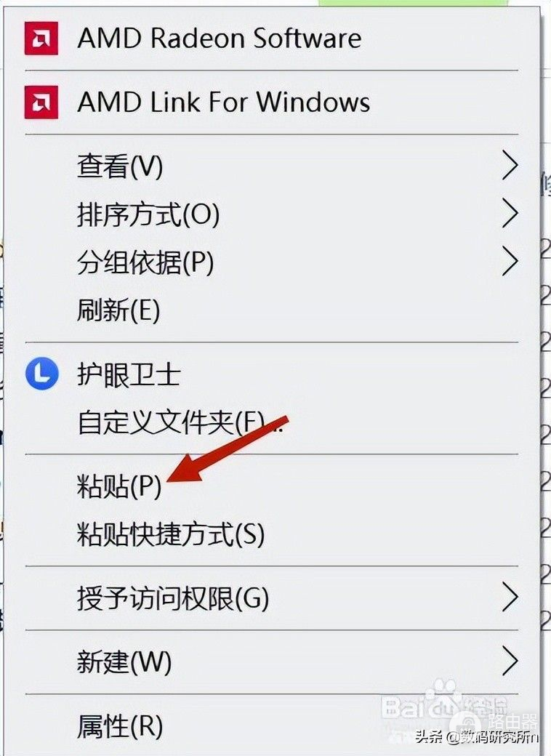This screenshot has width=551, height=756.
Task: Select the 授予访问权限(G) menu label
Action: (172, 598)
